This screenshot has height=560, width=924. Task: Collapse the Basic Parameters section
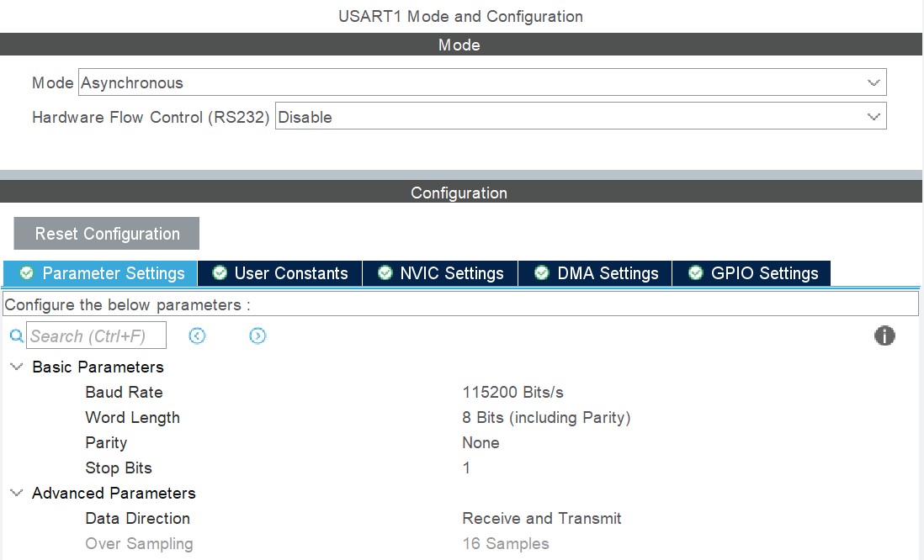[17, 367]
